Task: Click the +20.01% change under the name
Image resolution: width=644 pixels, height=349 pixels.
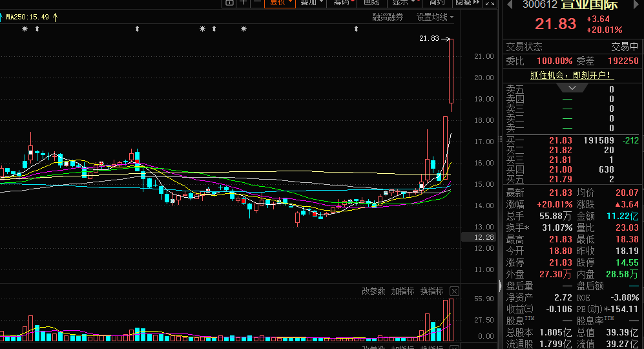Action: pos(604,30)
